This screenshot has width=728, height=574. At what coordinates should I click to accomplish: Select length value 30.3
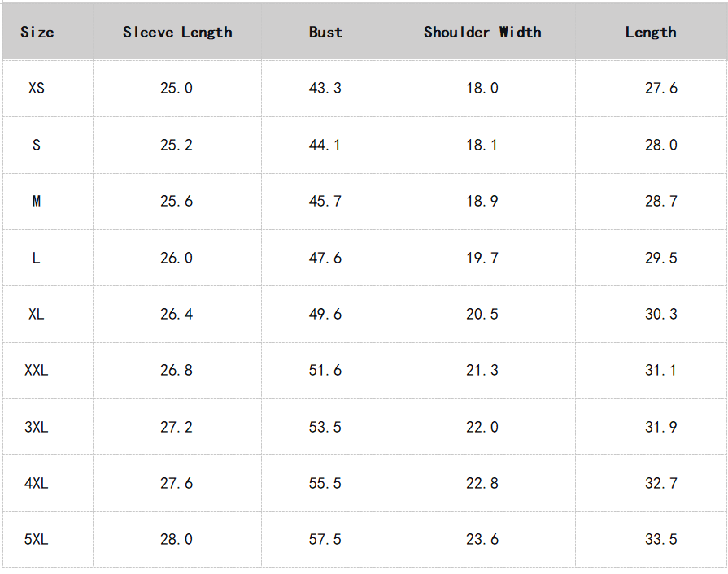[x=660, y=314]
